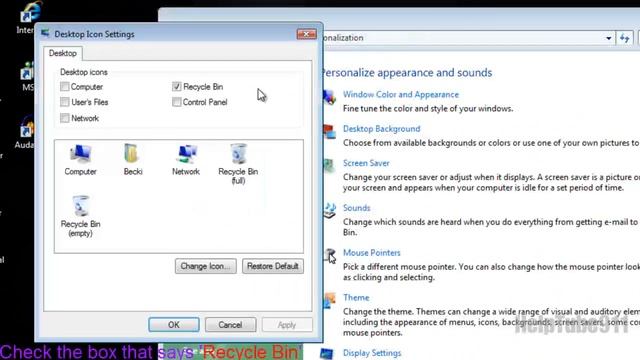Click OK in Desktop Icon Settings
The width and height of the screenshot is (640, 360).
[174, 324]
